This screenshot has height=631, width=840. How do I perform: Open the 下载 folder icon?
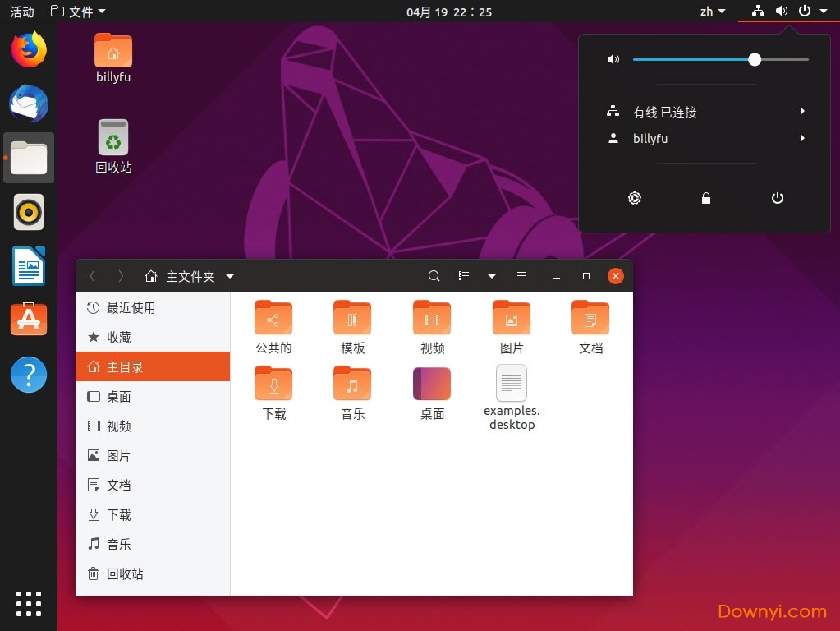(x=273, y=385)
